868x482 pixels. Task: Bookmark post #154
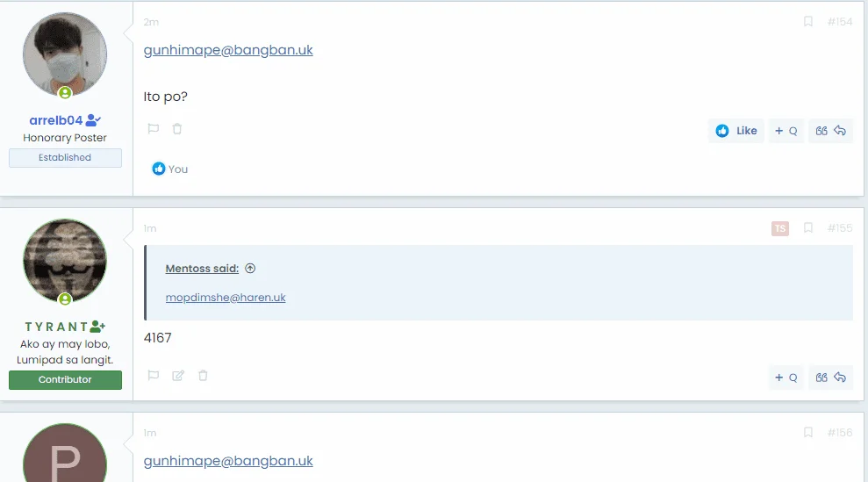(x=807, y=22)
